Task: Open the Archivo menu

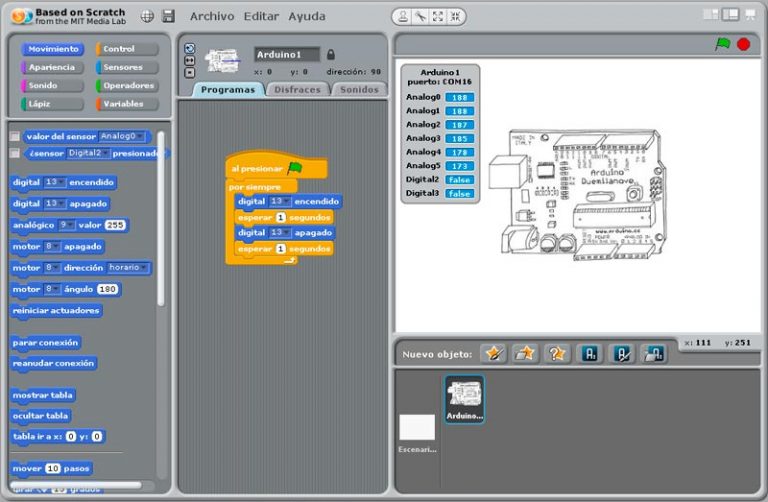Action: point(212,16)
